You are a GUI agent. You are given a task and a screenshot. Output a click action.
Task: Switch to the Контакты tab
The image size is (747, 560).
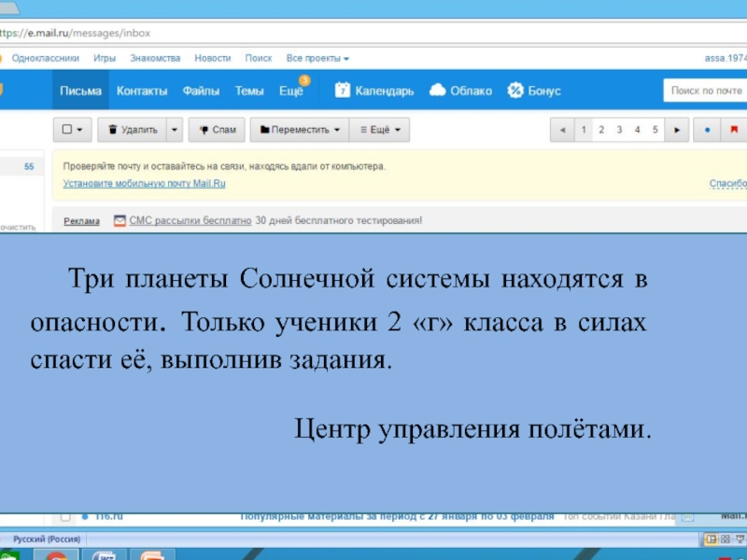pos(142,91)
